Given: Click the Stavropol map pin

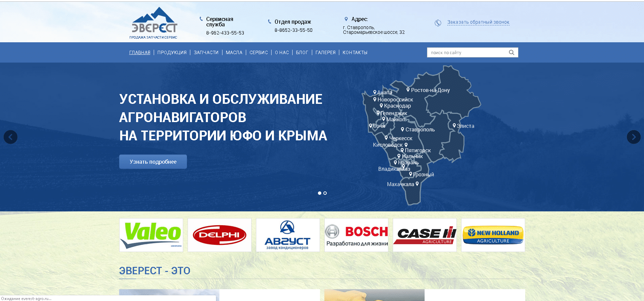Looking at the screenshot, I should click(x=403, y=129).
